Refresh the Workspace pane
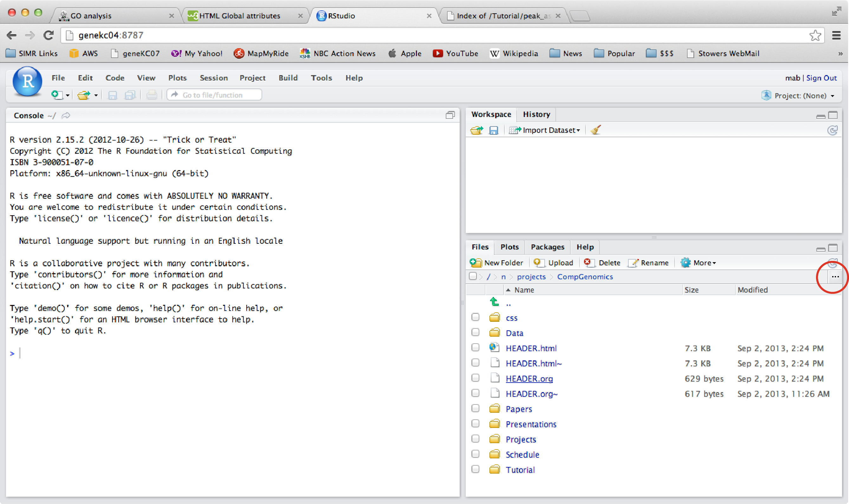This screenshot has width=849, height=504. [x=833, y=130]
